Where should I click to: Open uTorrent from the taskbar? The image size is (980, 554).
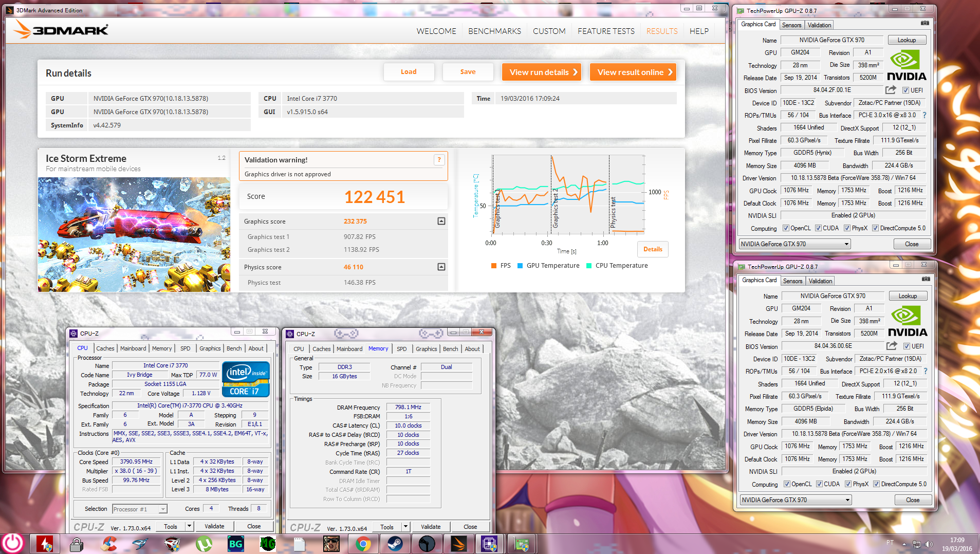point(204,543)
